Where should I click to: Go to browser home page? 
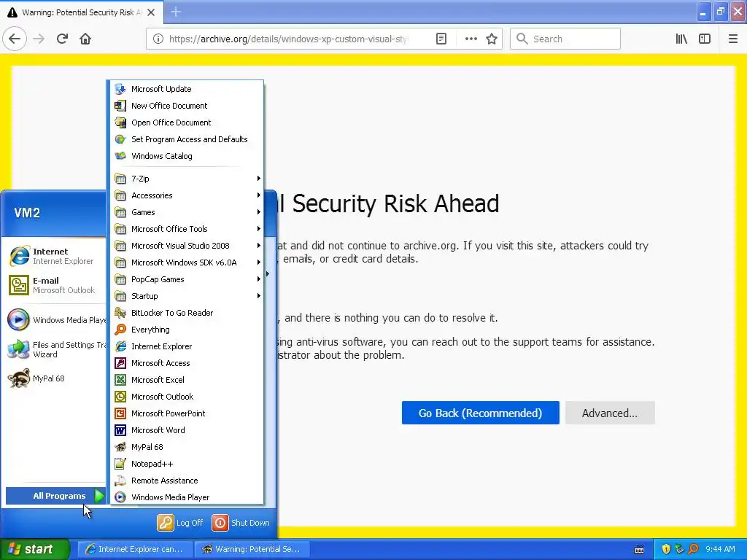point(85,39)
